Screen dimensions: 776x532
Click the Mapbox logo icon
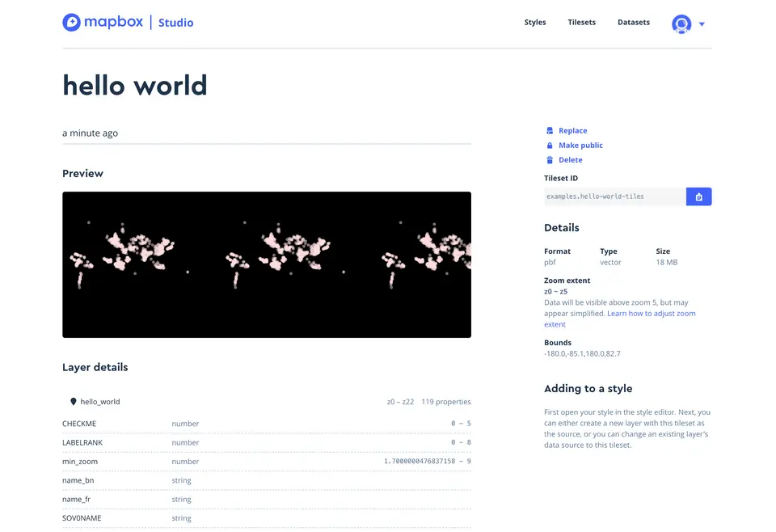click(x=72, y=23)
